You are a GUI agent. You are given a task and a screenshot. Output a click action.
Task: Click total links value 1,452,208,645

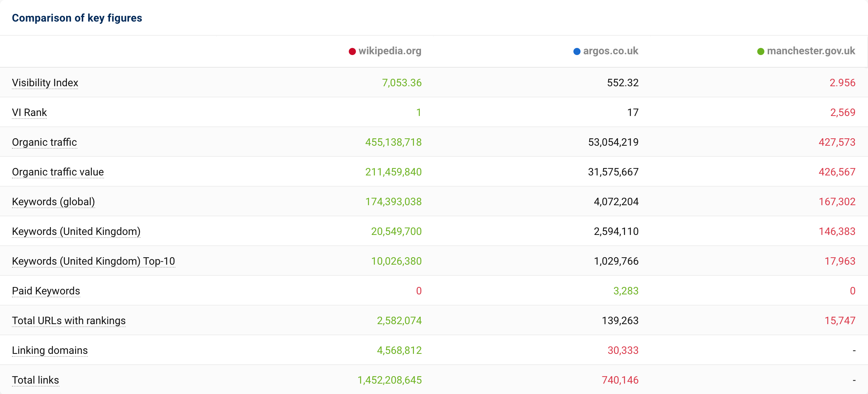pos(389,380)
